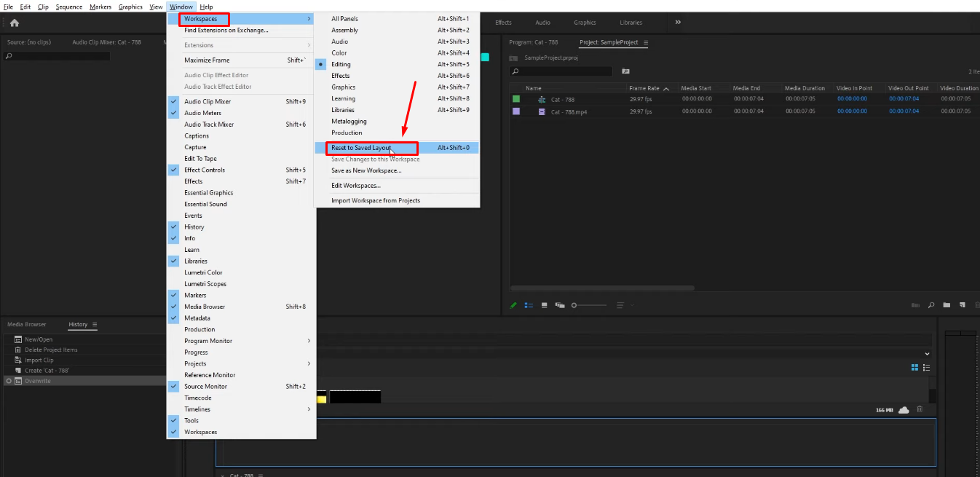Click the magnifier search icon in Project panel

click(931, 305)
